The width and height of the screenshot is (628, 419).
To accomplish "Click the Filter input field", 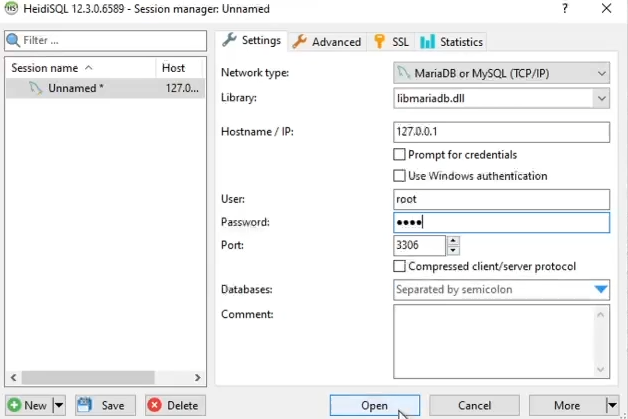I will 106,40.
